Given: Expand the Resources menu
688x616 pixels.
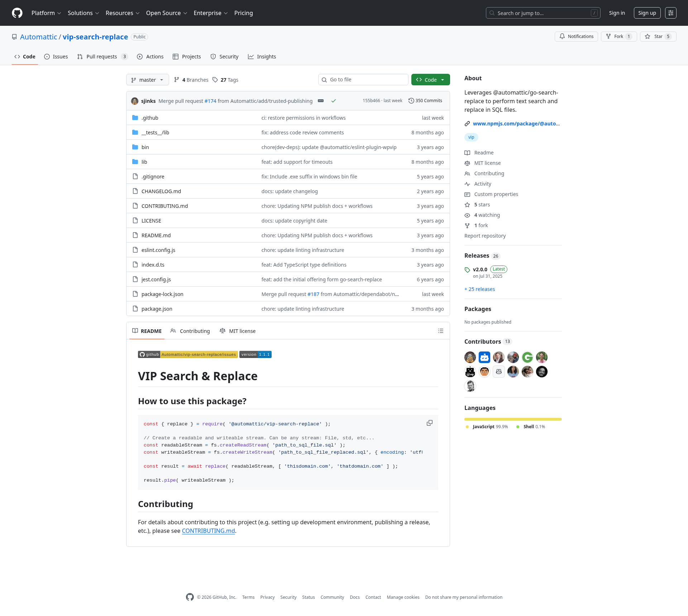Looking at the screenshot, I should [x=123, y=13].
